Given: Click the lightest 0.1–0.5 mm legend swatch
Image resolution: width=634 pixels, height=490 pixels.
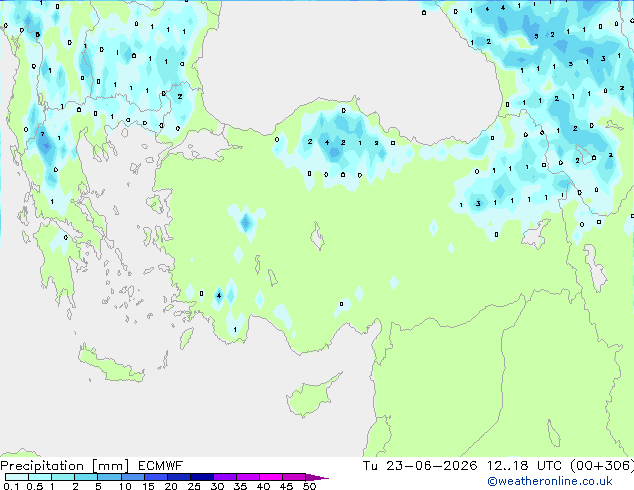Looking at the screenshot, I should coord(17,477).
